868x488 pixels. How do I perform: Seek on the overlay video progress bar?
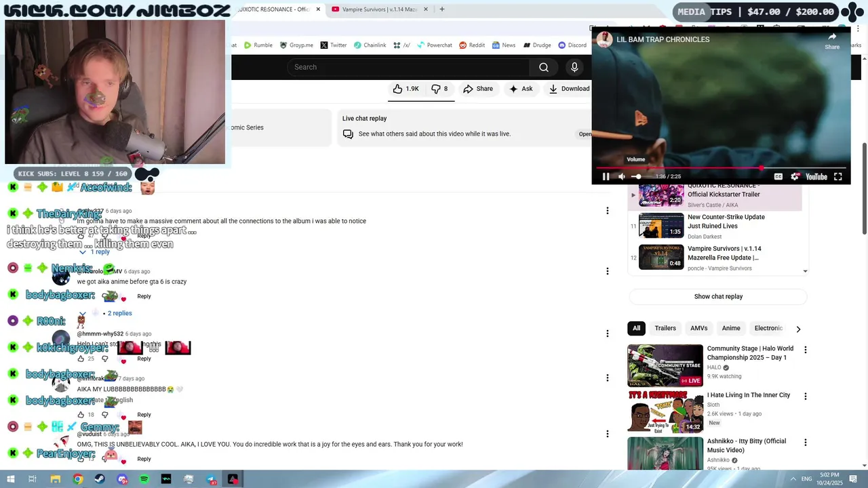(721, 167)
